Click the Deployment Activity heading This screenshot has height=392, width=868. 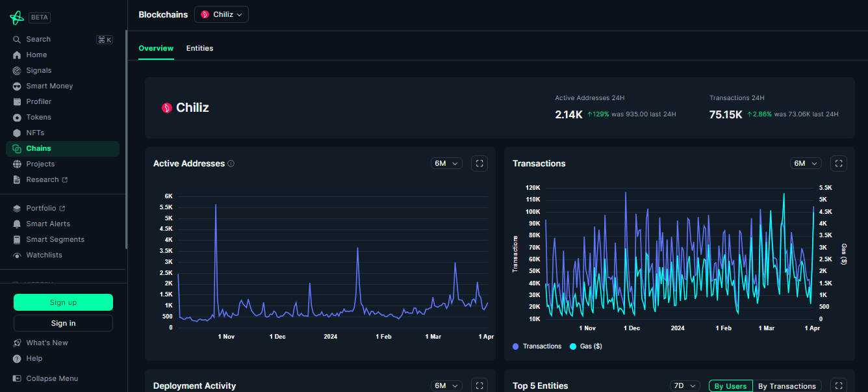tap(194, 386)
